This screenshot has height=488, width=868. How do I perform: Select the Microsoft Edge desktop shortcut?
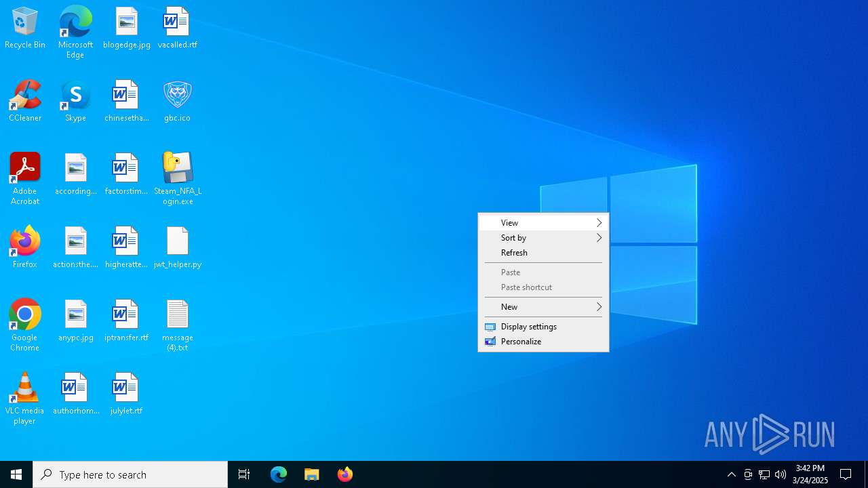coord(75,33)
